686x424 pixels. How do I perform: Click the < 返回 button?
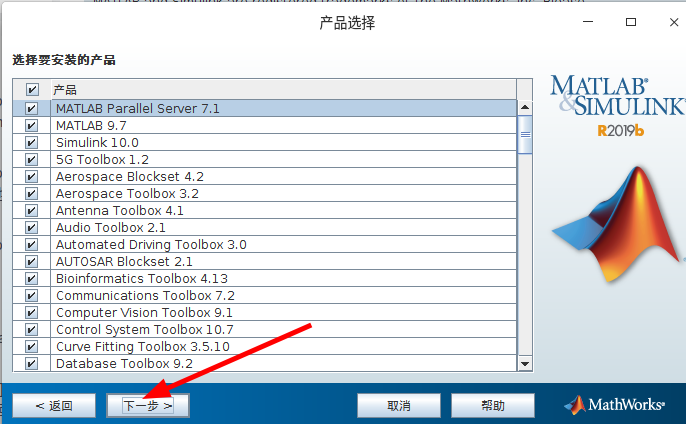[54, 406]
